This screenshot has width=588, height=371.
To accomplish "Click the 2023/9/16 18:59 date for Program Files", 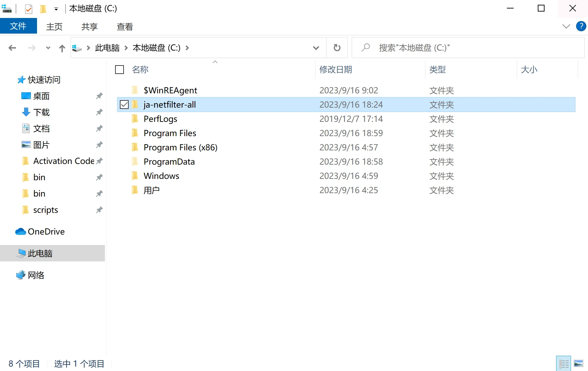I will pos(351,133).
